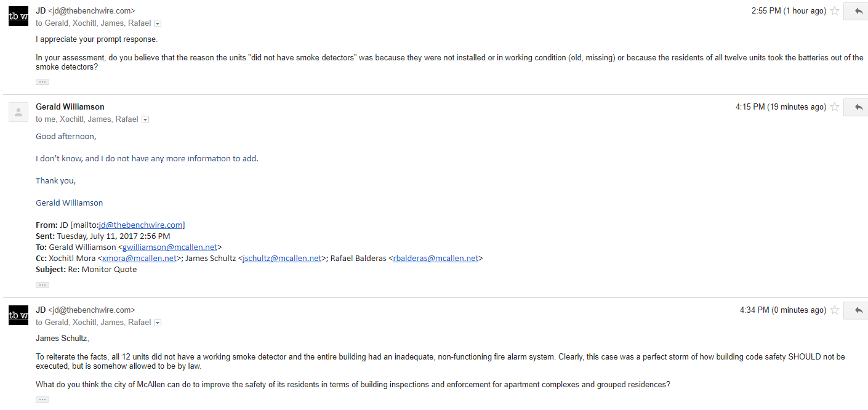Click Gerald Williamson's blank profile avatar

click(x=18, y=112)
